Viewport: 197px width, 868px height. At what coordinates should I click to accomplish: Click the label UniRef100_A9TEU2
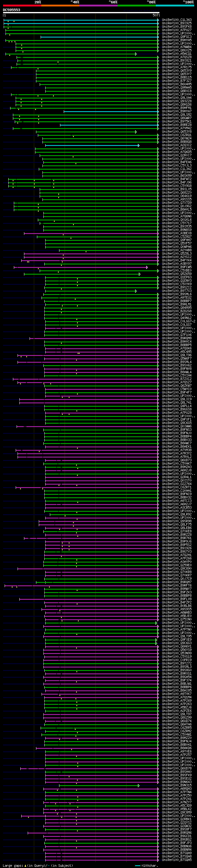[x=177, y=297]
